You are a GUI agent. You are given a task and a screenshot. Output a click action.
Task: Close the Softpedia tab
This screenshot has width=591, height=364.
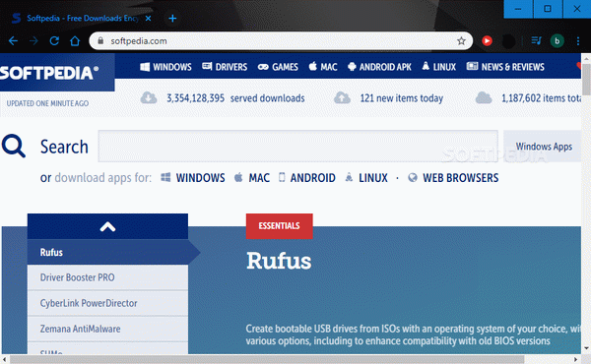point(149,18)
